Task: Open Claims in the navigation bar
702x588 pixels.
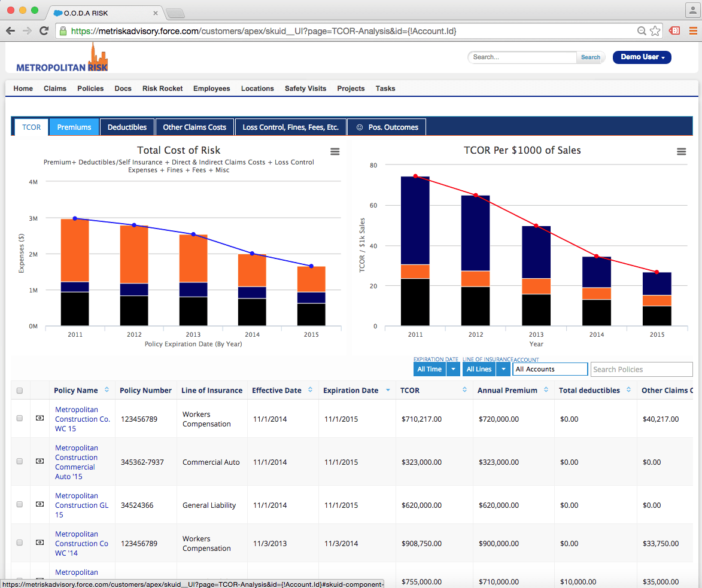Action: (55, 89)
